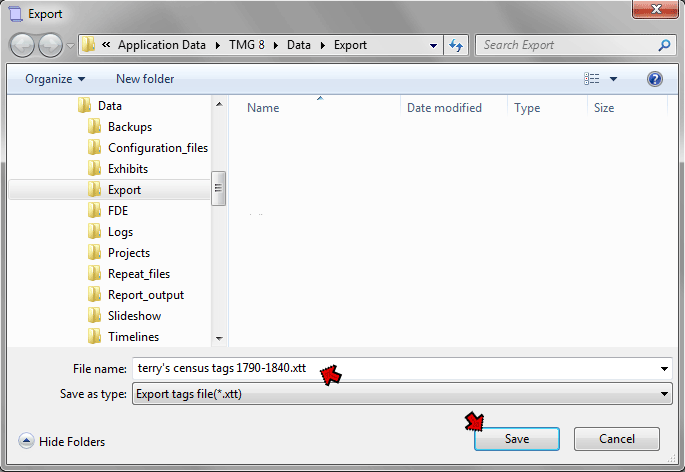
Task: Click the search magnifier icon
Action: coord(664,45)
